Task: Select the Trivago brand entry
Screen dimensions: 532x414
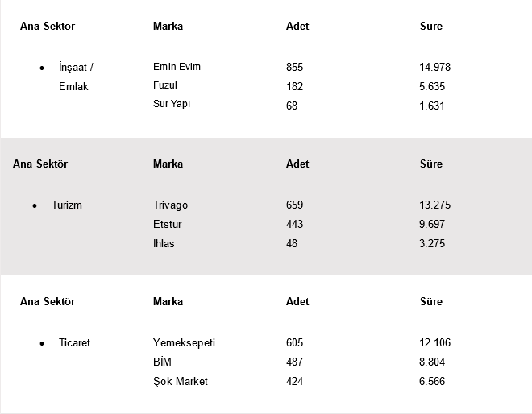Action: click(170, 205)
